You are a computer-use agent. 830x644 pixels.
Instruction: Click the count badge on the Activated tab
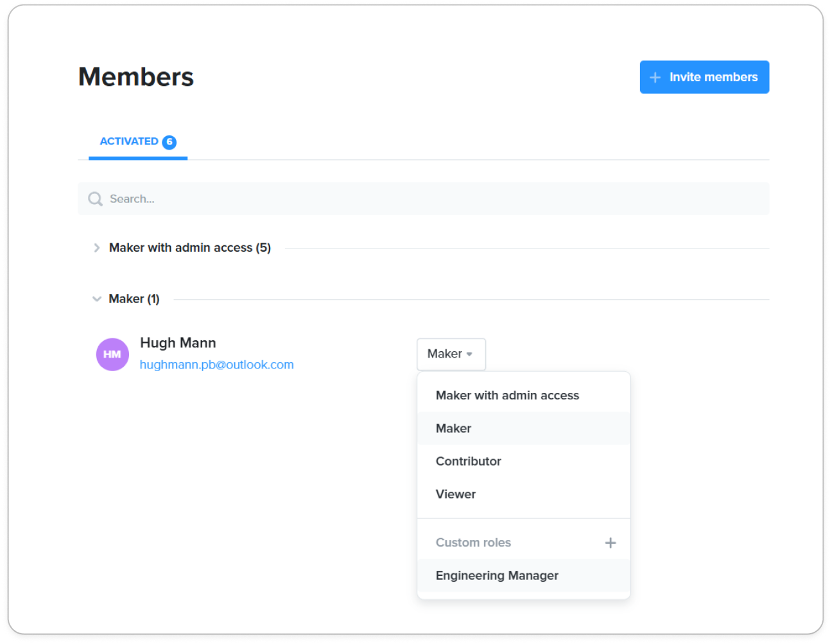pos(169,142)
